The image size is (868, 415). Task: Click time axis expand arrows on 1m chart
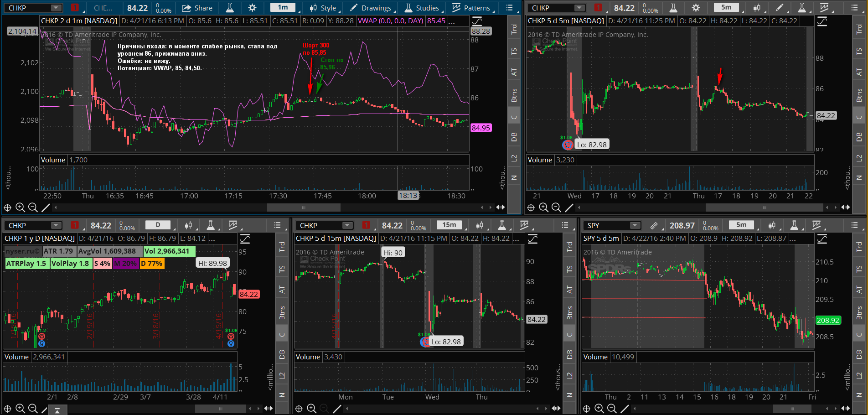pyautogui.click(x=501, y=207)
